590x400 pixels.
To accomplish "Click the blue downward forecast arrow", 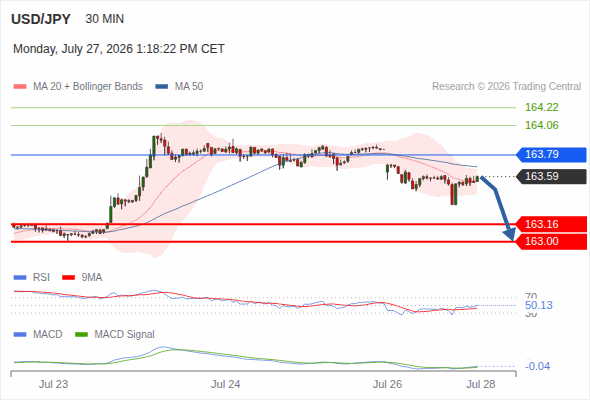I will (x=498, y=208).
